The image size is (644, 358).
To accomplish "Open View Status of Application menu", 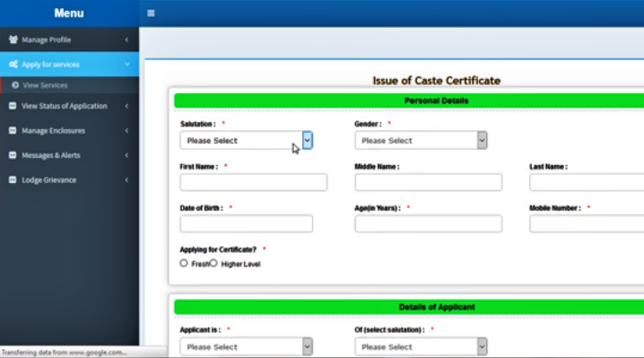I will click(x=69, y=106).
